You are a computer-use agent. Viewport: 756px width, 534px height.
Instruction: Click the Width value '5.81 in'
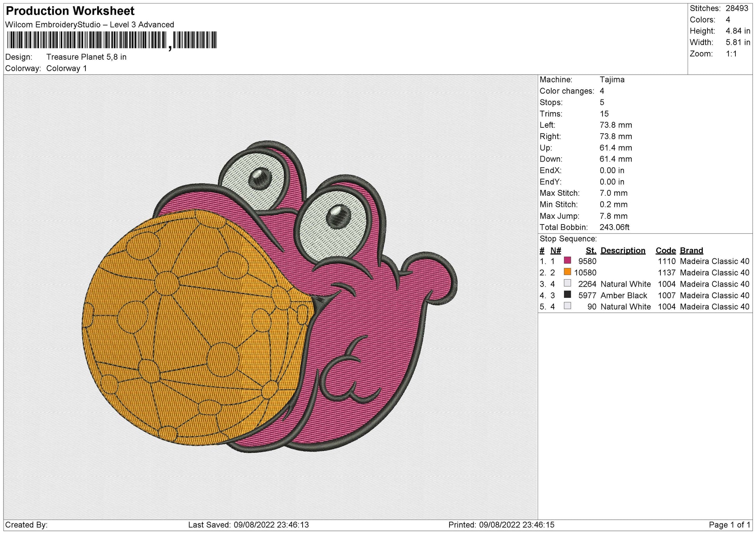pos(738,42)
